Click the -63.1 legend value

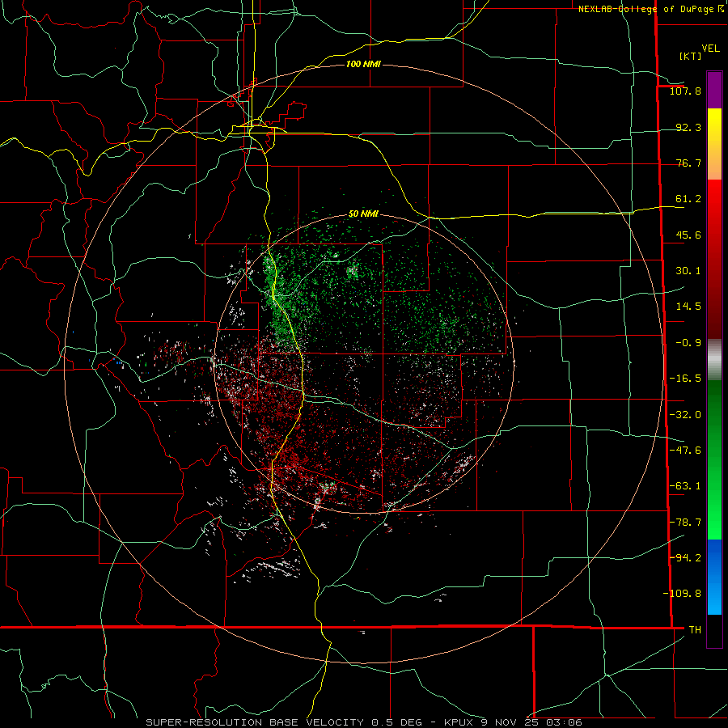(685, 486)
